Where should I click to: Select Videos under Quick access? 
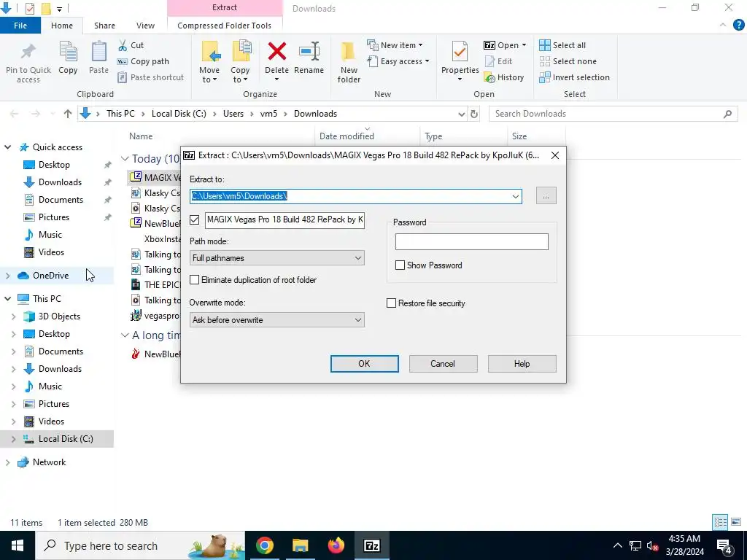tap(51, 252)
